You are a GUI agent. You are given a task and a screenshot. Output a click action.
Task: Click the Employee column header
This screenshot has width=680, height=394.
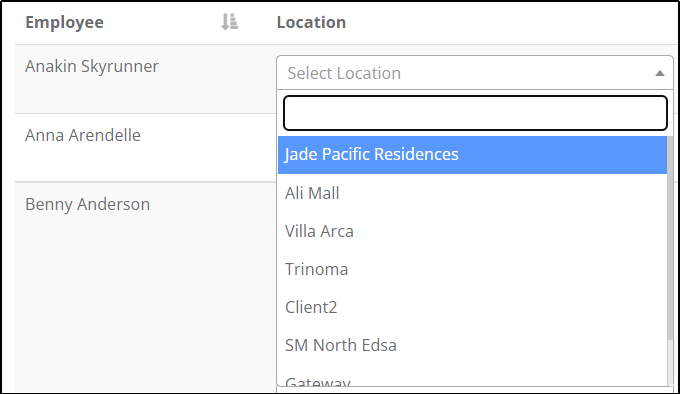tap(64, 22)
